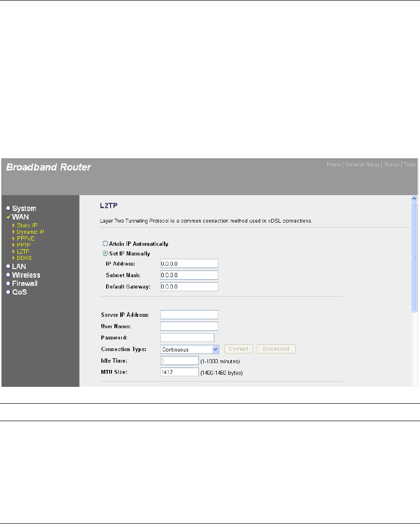The image size is (420, 524).
Task: Click the vertical scrollbar thumb
Action: click(x=414, y=257)
